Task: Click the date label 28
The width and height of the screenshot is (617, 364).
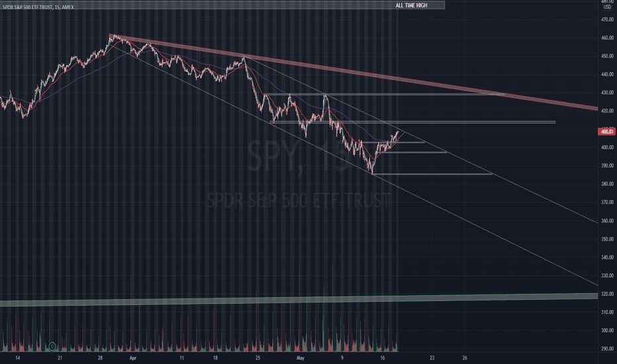Action: click(x=101, y=358)
